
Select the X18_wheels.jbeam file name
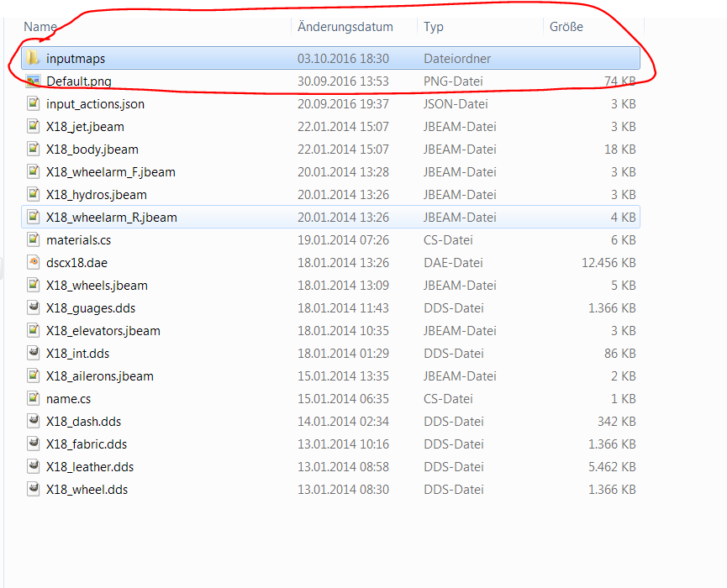(x=97, y=286)
